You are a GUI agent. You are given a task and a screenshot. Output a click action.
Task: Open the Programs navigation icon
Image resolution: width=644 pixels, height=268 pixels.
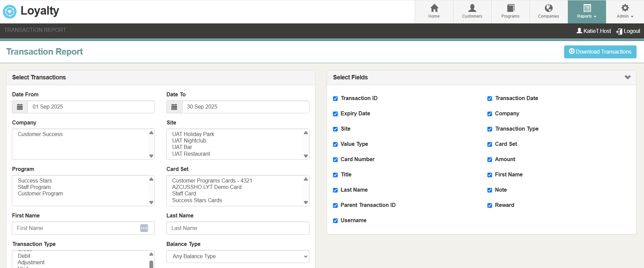(x=510, y=8)
